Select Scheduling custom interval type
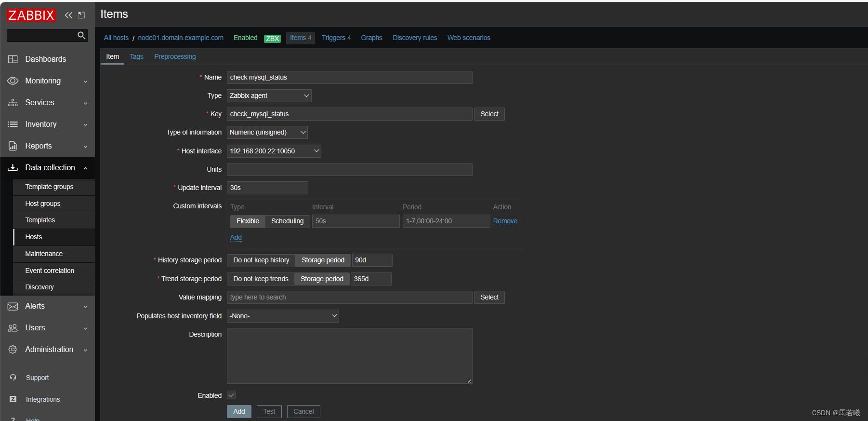The width and height of the screenshot is (868, 421). click(287, 221)
